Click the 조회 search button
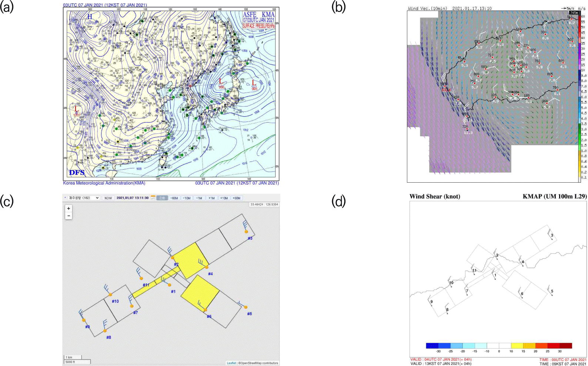Image resolution: width=588 pixels, height=366 pixels. pos(162,198)
